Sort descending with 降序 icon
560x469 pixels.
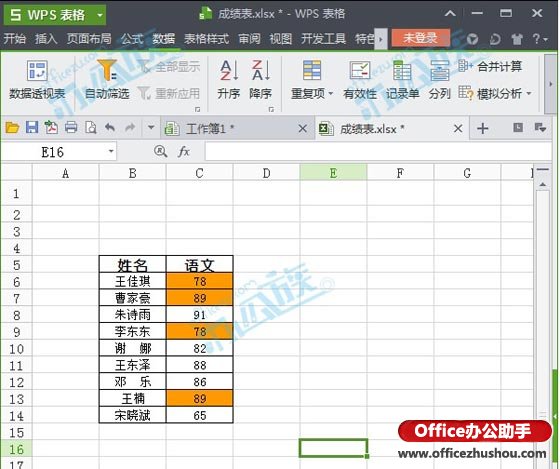click(x=261, y=79)
